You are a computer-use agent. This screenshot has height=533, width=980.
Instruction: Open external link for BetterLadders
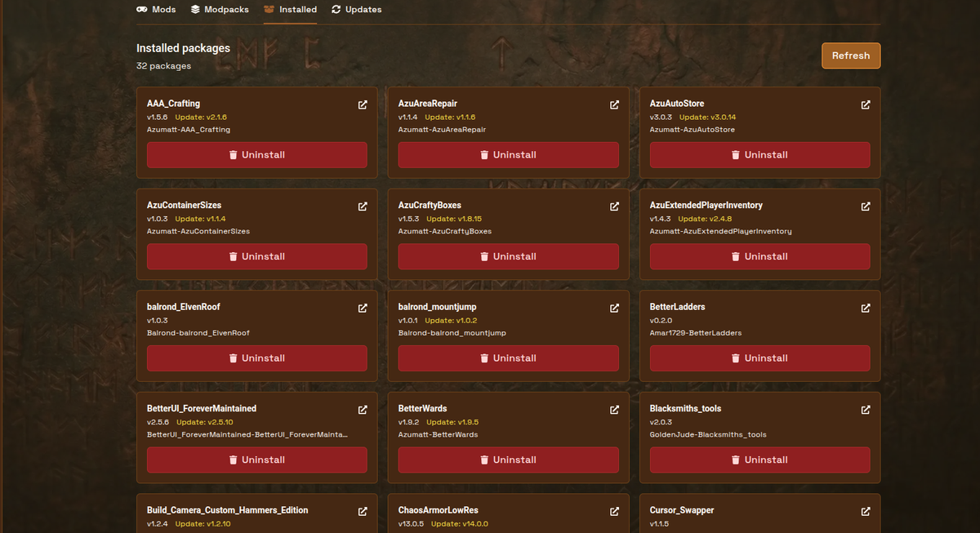(x=866, y=308)
